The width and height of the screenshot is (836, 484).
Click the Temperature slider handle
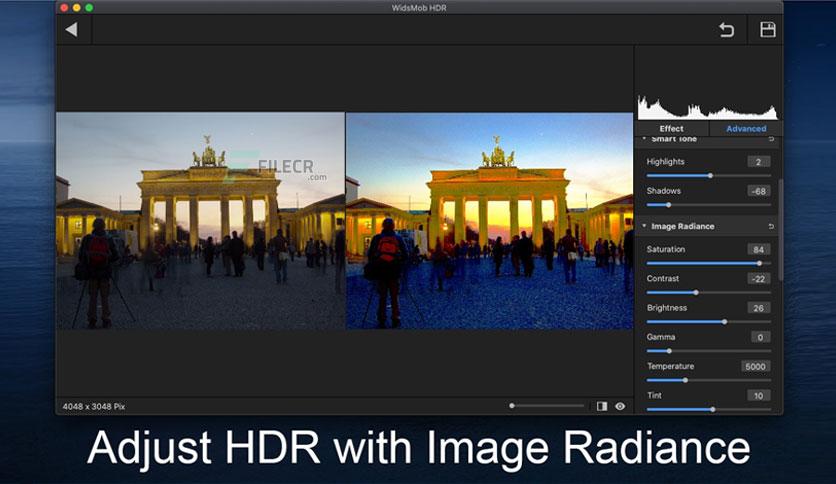point(686,380)
